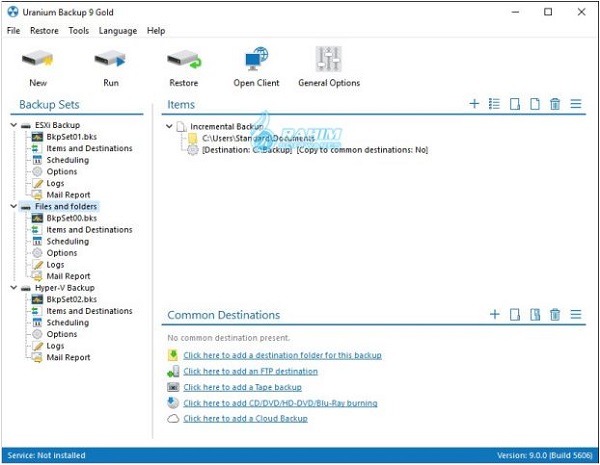This screenshot has width=600, height=465.
Task: Click the trash icon in Items header
Action: coord(555,104)
